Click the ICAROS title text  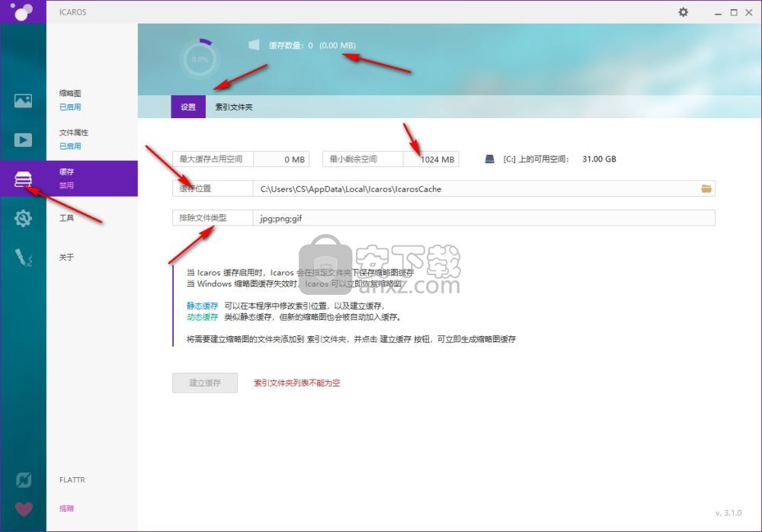coord(73,12)
